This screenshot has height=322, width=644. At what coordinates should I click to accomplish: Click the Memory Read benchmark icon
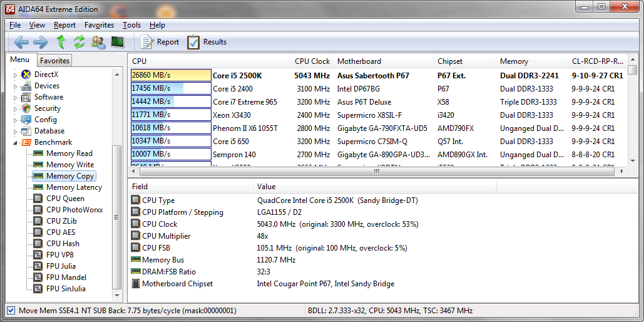tap(38, 153)
